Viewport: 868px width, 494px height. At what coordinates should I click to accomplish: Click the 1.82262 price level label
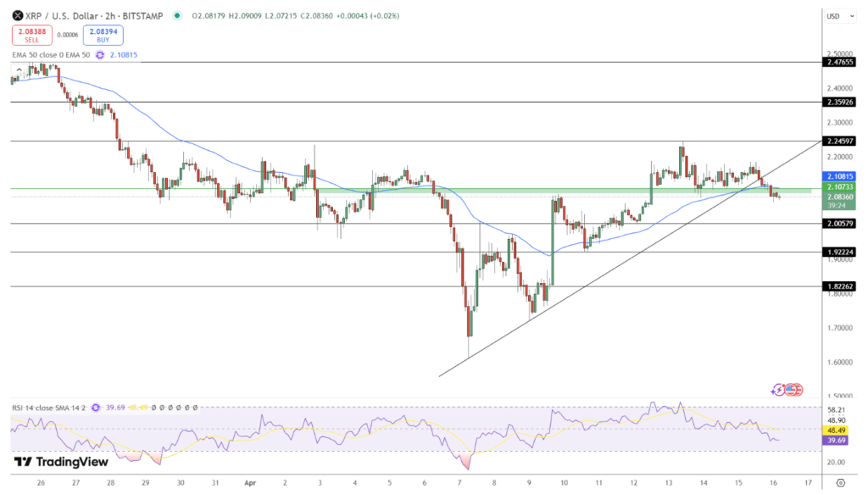840,286
